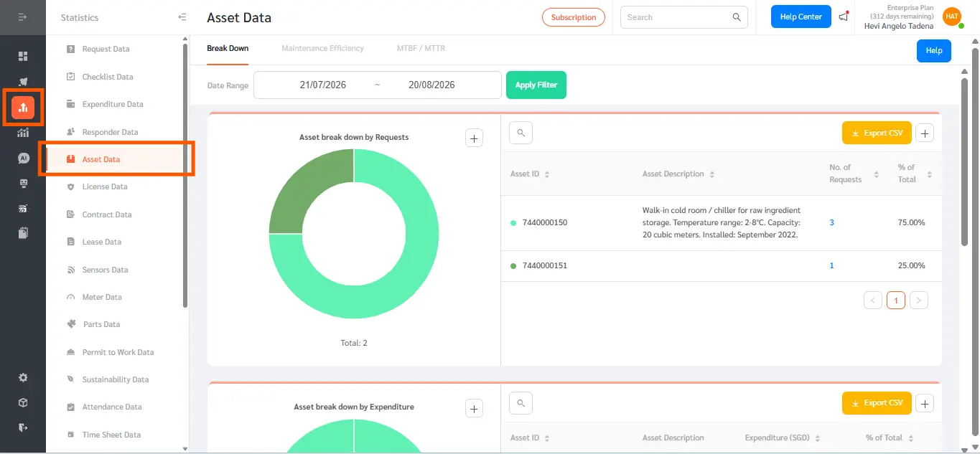Screen dimensions: 980x454
Task: Export Requests table to CSV
Action: (877, 133)
